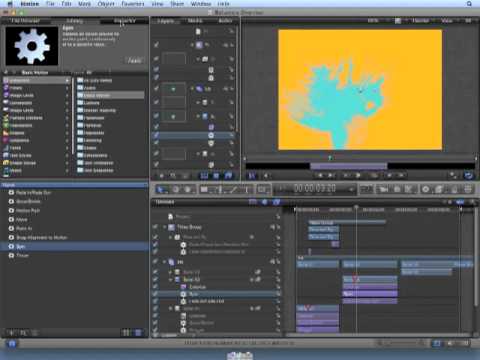Toggle activation checkbox of highlighted Layers row
The image size is (480, 360).
coord(156,135)
